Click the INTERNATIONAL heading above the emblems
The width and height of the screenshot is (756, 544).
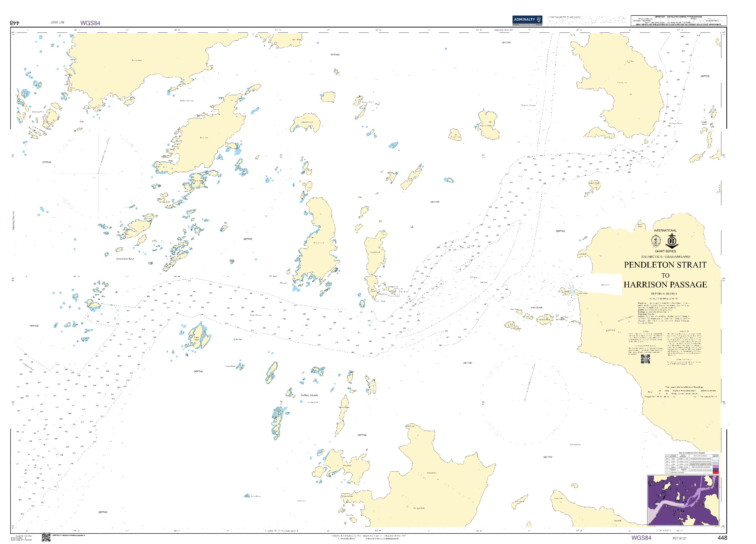coord(665,231)
